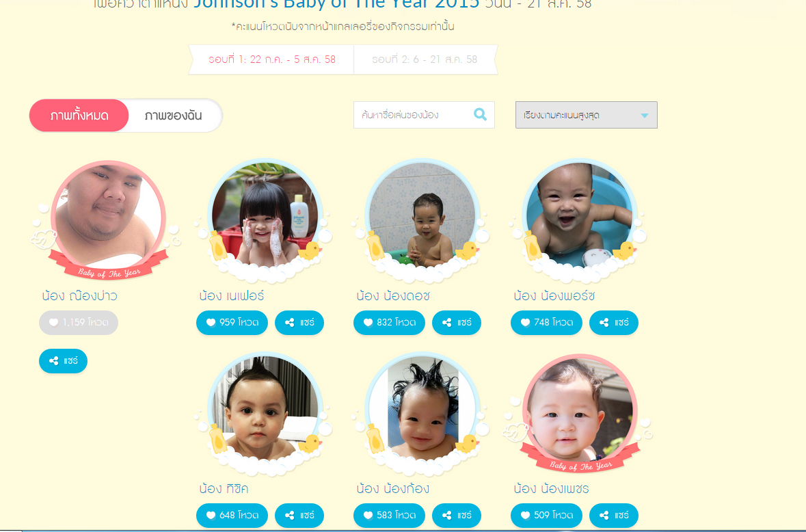The image size is (806, 532).
Task: Click the search magnifier icon
Action: click(x=480, y=115)
